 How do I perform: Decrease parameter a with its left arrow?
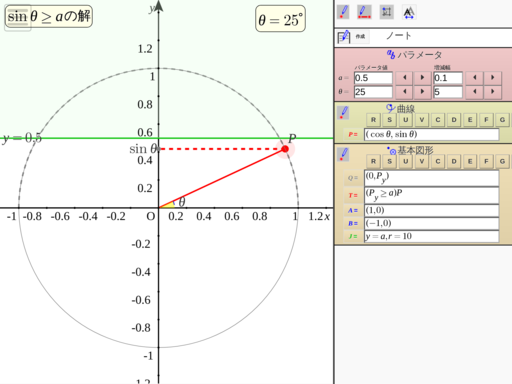404,78
